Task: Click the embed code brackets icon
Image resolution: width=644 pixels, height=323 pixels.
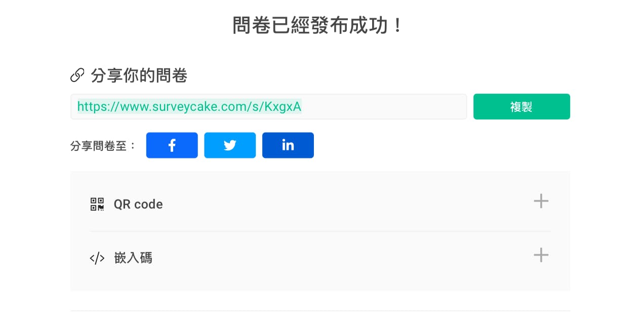Action: 97,258
